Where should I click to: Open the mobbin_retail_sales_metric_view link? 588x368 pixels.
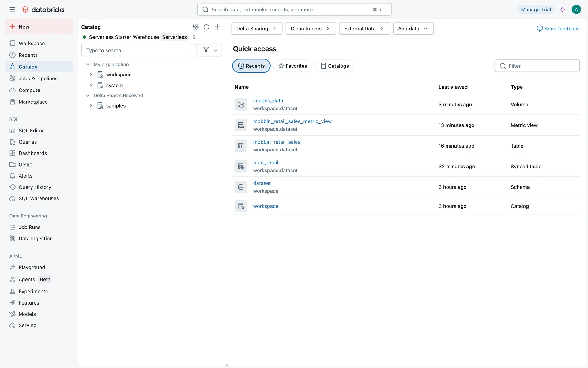(x=292, y=121)
